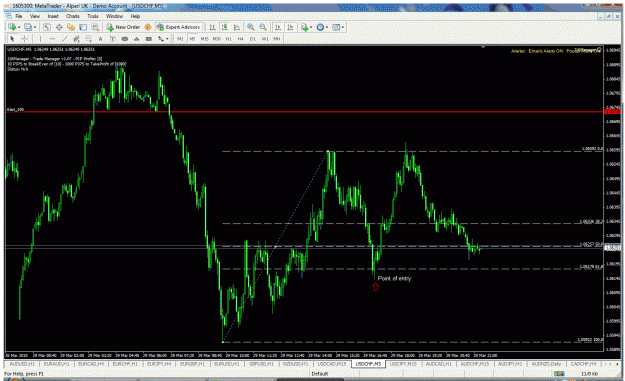Select the ellipse shape tool
The height and width of the screenshot is (381, 625).
[x=124, y=39]
